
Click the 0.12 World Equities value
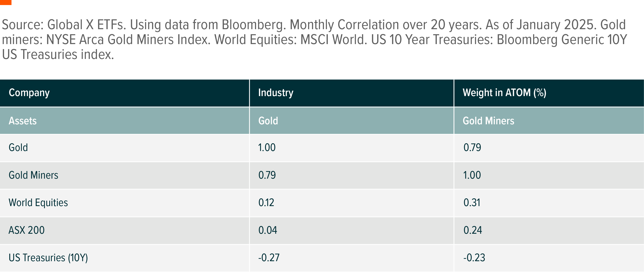tap(266, 203)
